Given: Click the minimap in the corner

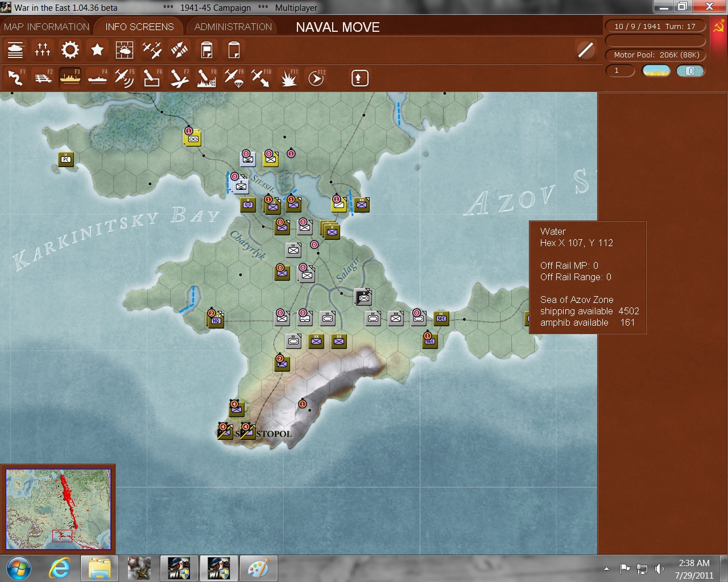Looking at the screenshot, I should coord(58,509).
